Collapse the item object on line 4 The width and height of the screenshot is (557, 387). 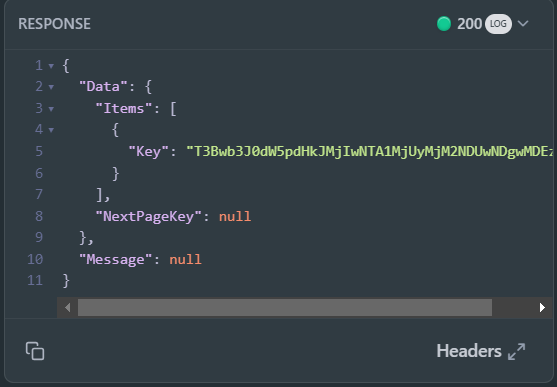51,130
